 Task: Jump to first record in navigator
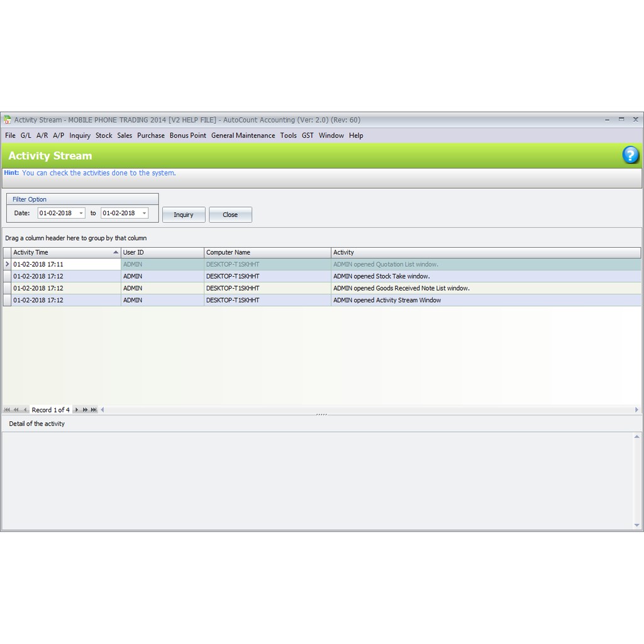[7, 410]
